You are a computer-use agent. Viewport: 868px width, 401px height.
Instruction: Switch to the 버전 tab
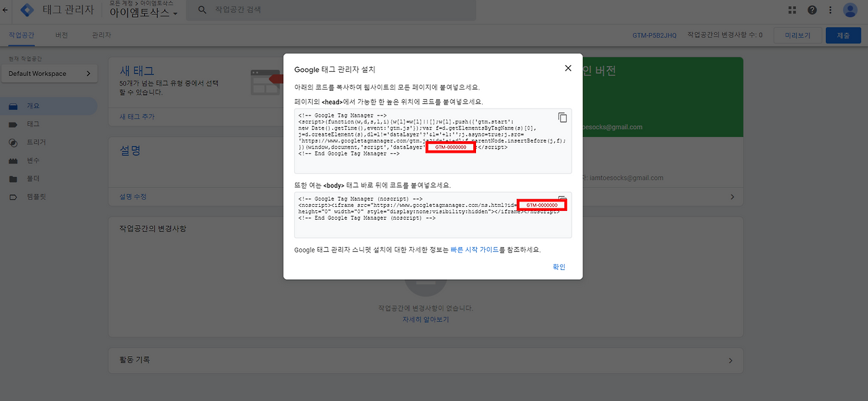(62, 35)
